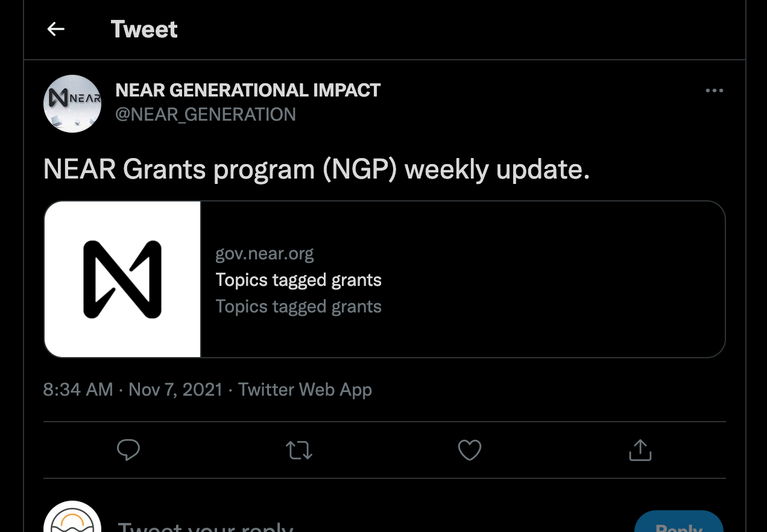The height and width of the screenshot is (532, 767).
Task: Click the NEAR logo card thumbnail
Action: [x=122, y=279]
